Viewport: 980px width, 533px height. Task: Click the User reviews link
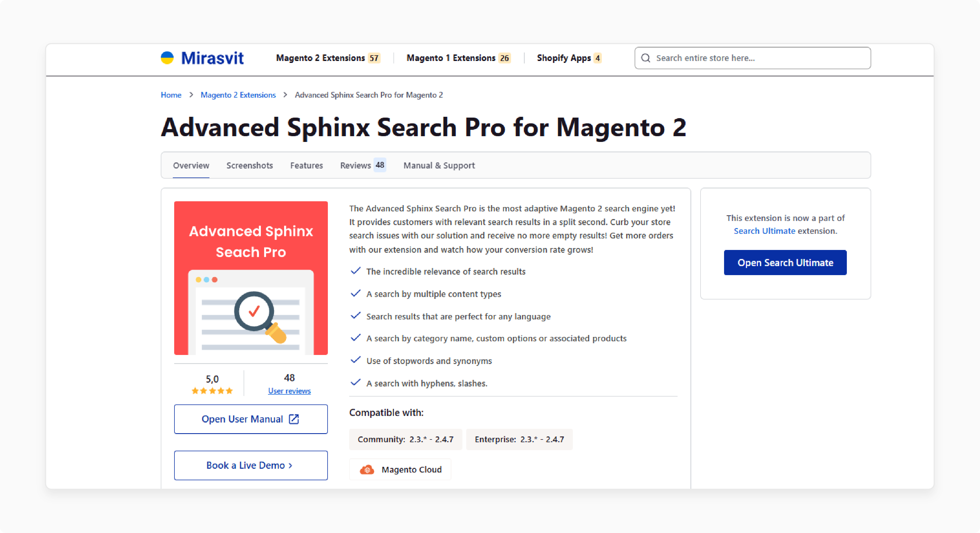pos(289,391)
